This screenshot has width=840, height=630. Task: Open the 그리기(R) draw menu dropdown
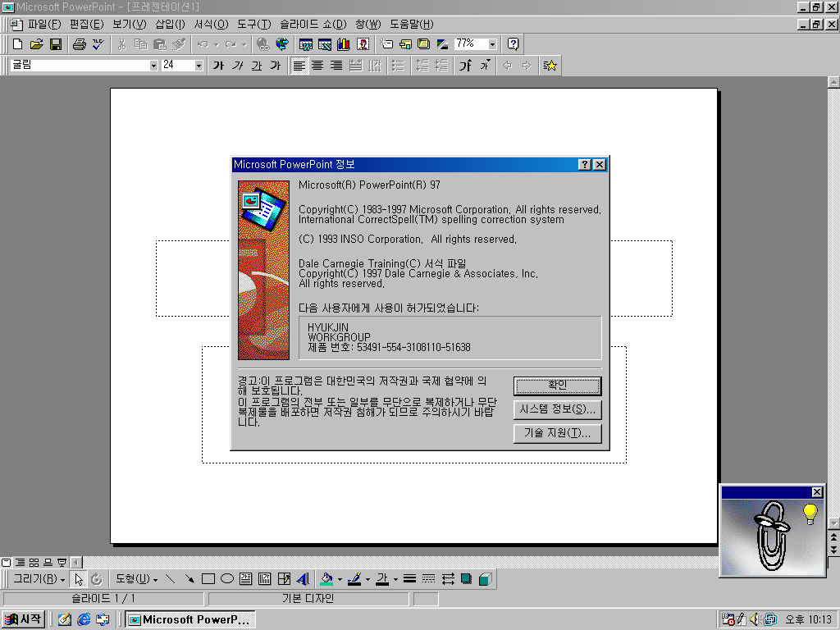pyautogui.click(x=39, y=579)
